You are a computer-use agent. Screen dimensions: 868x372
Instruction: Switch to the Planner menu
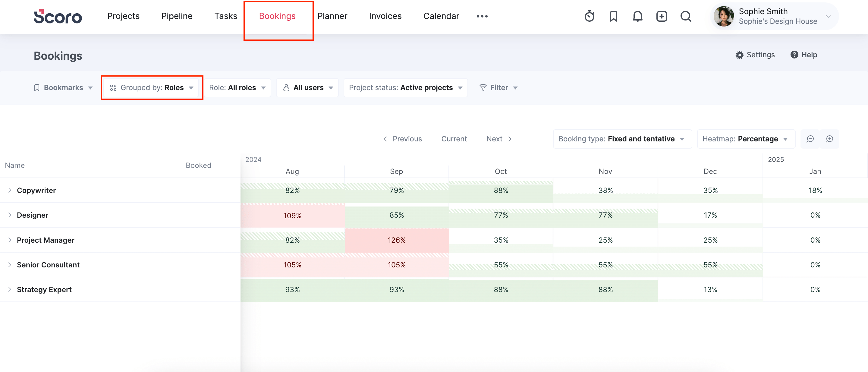pos(332,16)
